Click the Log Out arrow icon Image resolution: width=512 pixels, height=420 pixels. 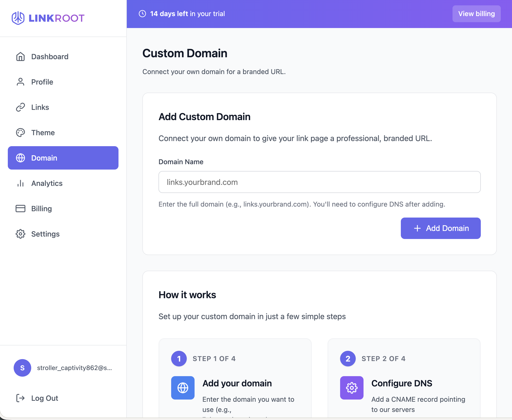pyautogui.click(x=20, y=398)
